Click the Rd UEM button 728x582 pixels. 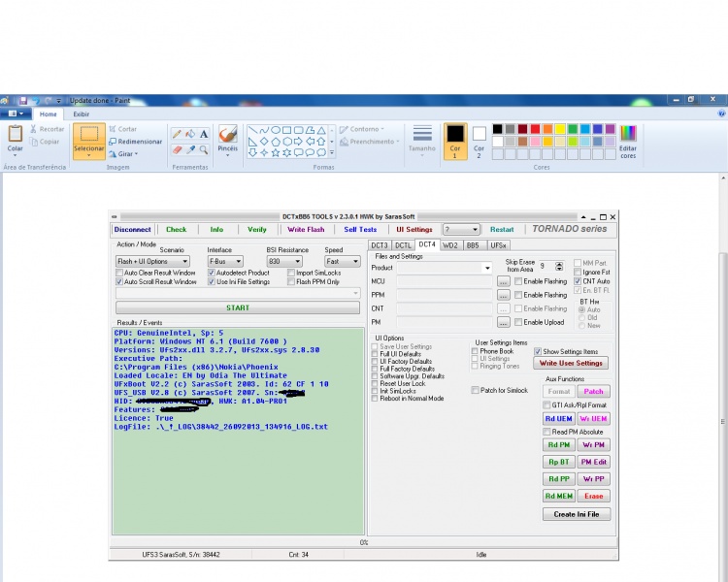[x=559, y=419]
